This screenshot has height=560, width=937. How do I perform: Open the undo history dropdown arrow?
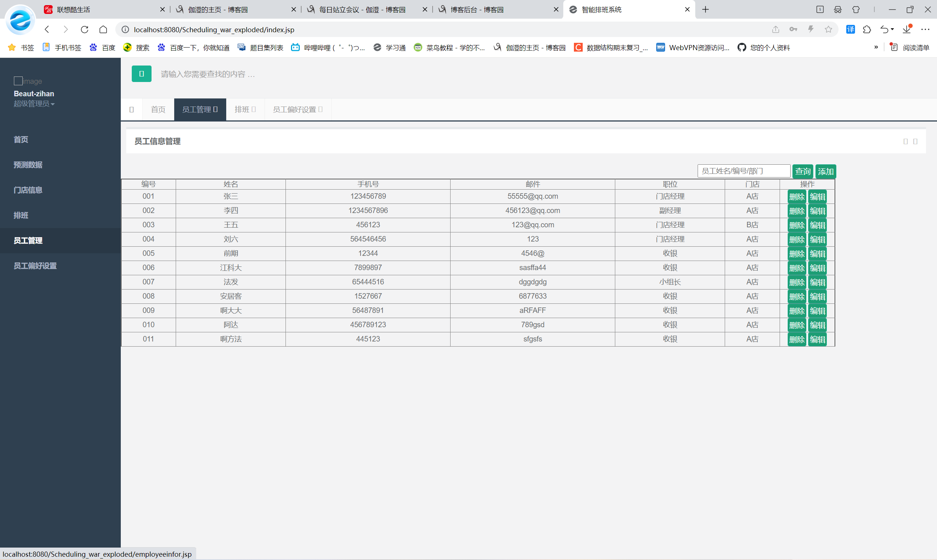click(892, 29)
